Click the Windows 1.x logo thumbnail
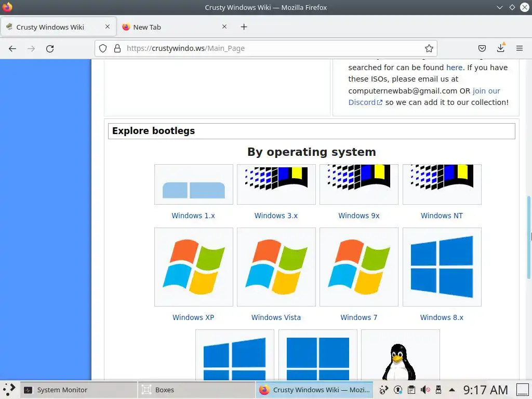The height and width of the screenshot is (399, 532). pyautogui.click(x=194, y=184)
